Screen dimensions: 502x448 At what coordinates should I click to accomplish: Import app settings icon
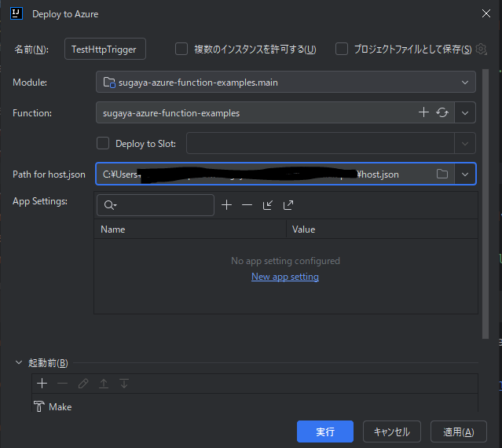(x=268, y=205)
